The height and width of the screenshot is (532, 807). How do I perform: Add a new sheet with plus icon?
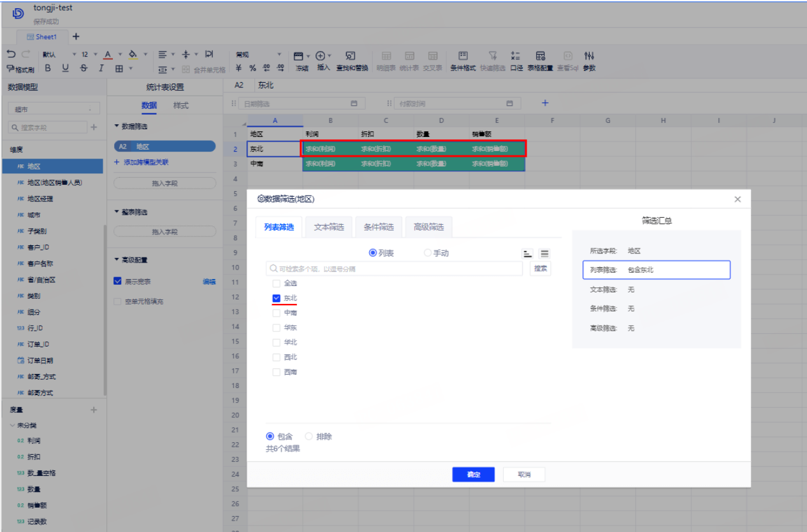[x=76, y=36]
